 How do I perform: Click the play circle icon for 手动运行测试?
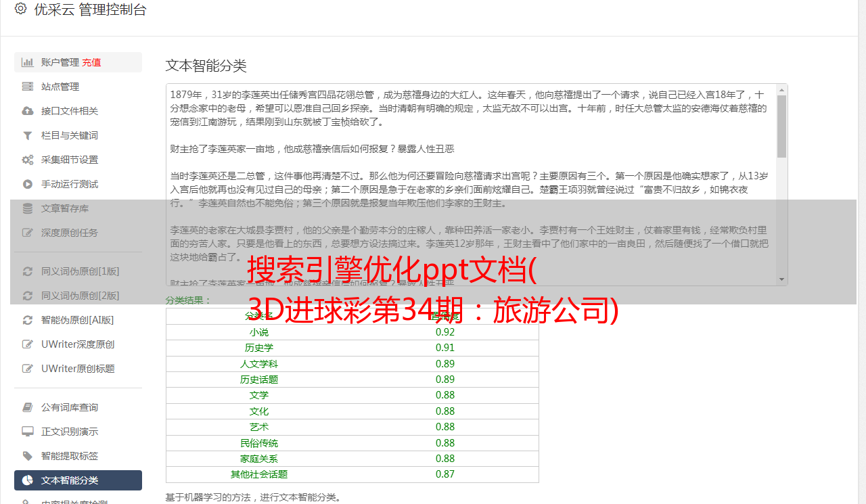click(27, 184)
